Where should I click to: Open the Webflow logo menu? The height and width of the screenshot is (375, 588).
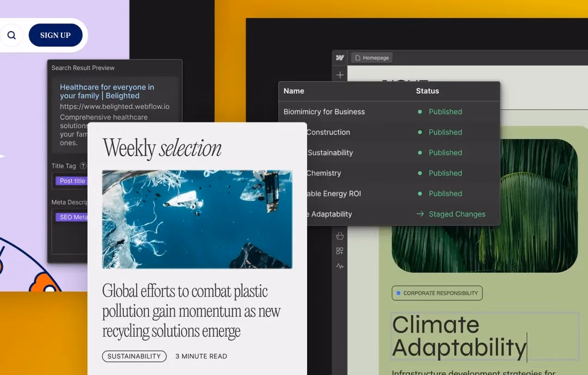(340, 58)
